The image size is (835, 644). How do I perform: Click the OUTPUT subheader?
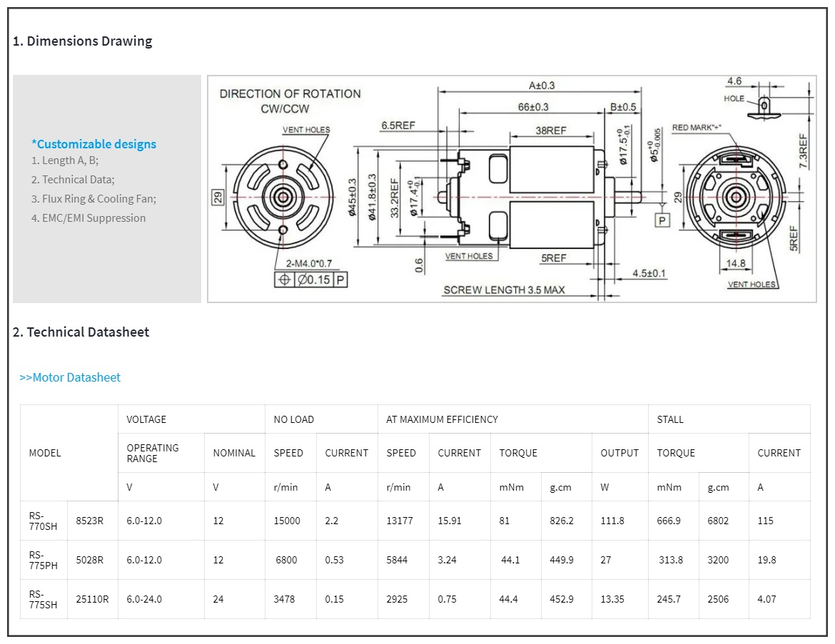click(619, 453)
